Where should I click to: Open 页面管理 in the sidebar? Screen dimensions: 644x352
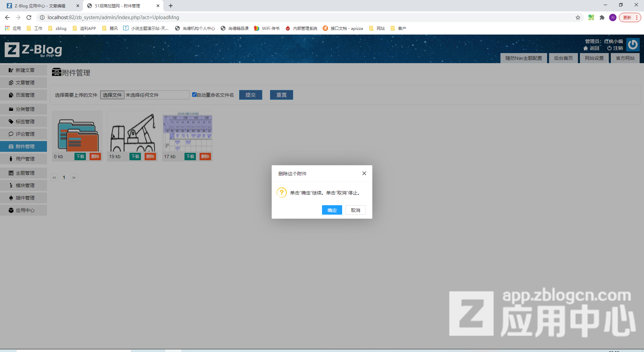point(23,95)
